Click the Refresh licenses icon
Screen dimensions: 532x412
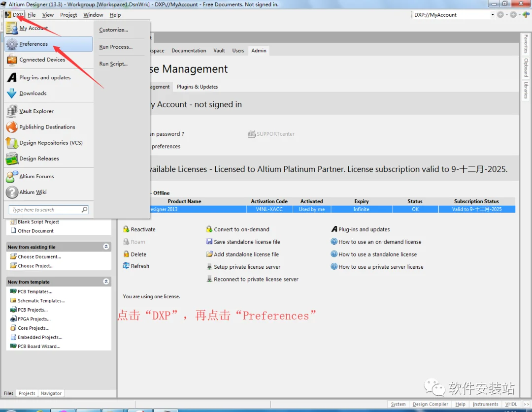(x=126, y=265)
